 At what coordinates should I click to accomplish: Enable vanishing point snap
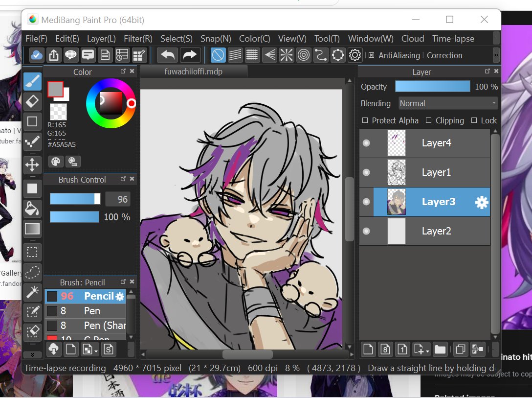pyautogui.click(x=269, y=55)
